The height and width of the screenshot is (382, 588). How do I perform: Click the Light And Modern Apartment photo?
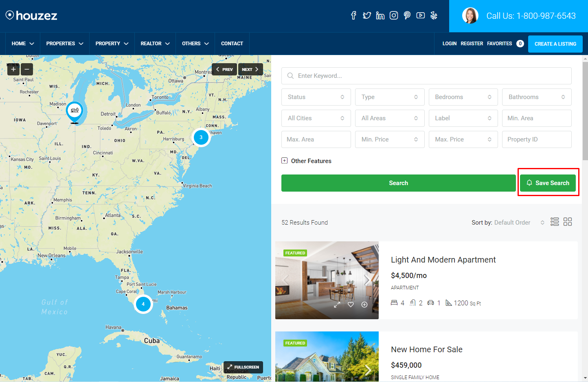pos(327,280)
